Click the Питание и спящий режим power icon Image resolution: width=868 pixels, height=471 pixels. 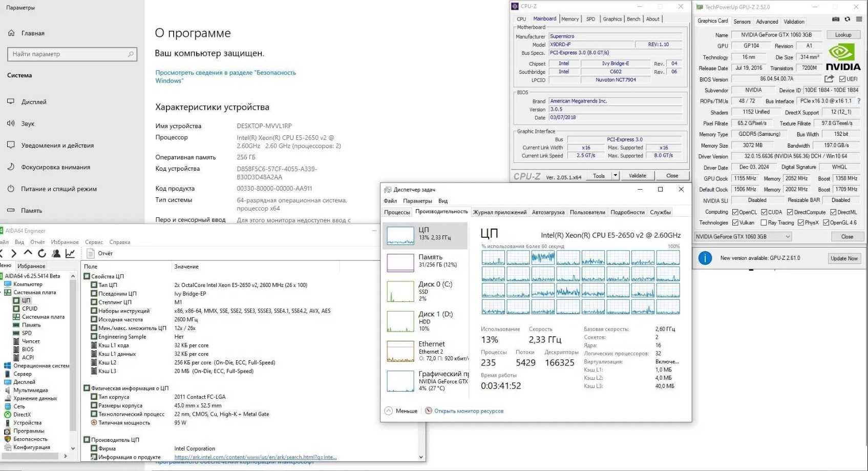(11, 189)
